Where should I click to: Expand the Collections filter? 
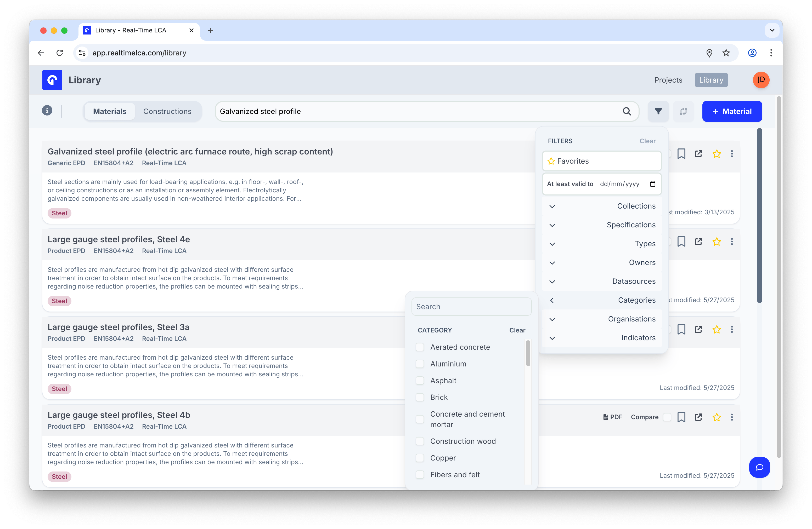(x=601, y=206)
